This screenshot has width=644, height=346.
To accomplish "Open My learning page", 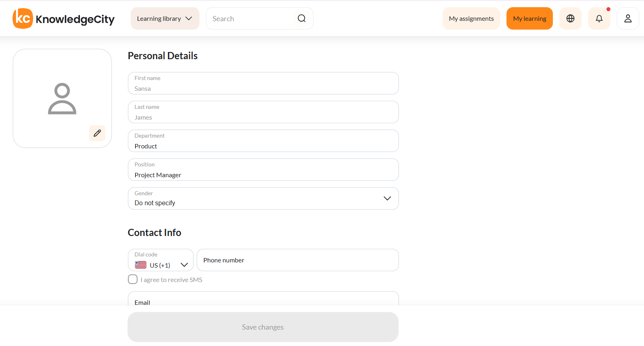I will (530, 18).
